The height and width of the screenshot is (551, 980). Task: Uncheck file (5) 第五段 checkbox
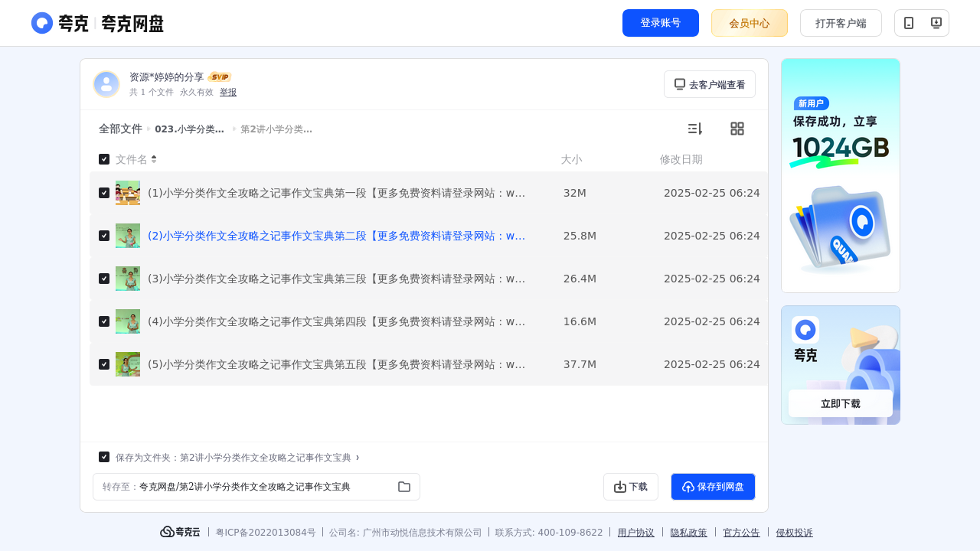104,364
